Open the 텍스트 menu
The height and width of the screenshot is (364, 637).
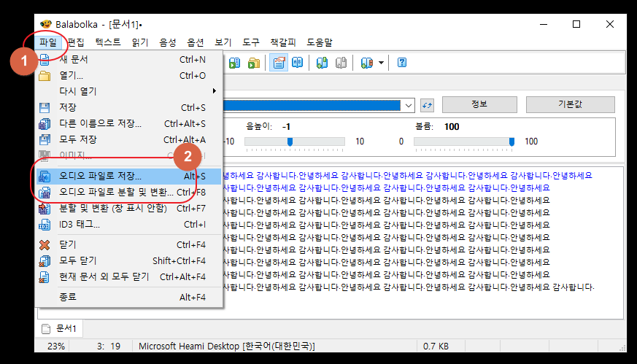(x=108, y=42)
